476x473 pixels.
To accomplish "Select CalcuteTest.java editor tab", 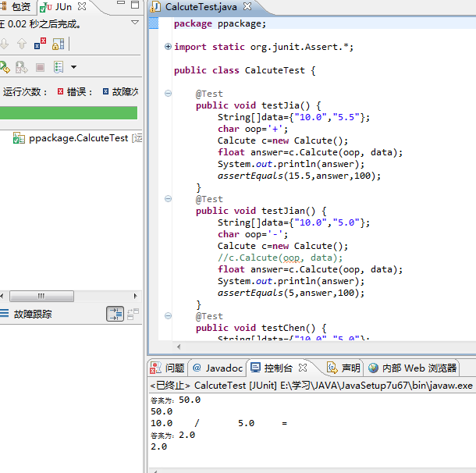I will point(201,7).
